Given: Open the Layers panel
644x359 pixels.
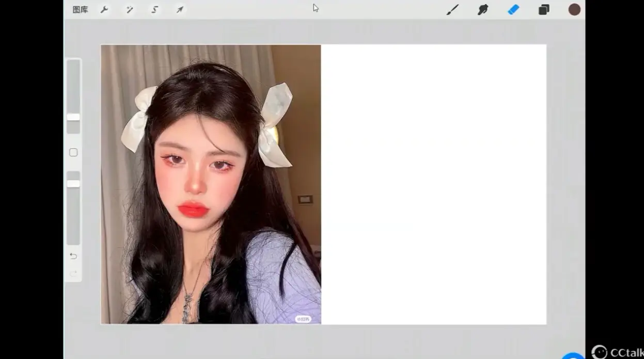Looking at the screenshot, I should coord(543,9).
